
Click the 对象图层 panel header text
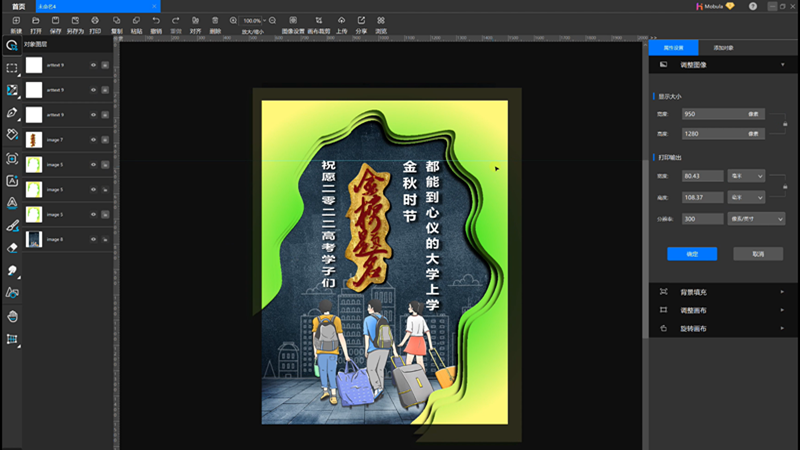[x=36, y=44]
